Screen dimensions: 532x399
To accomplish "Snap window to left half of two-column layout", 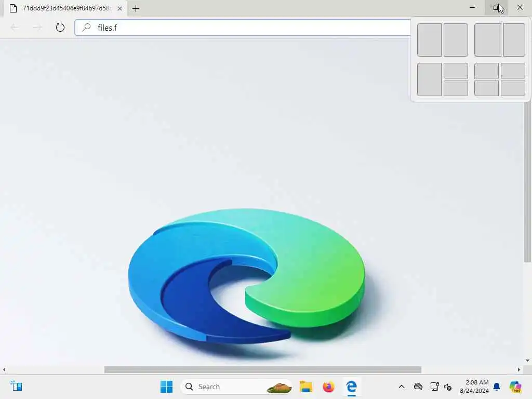I will (429, 40).
